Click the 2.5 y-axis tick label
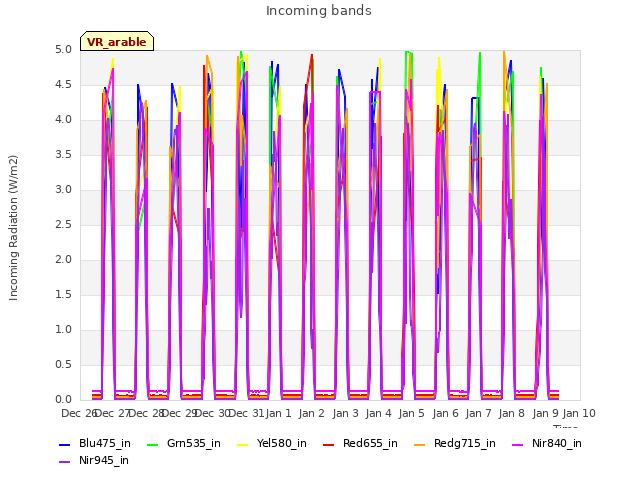The width and height of the screenshot is (640, 480). click(63, 225)
